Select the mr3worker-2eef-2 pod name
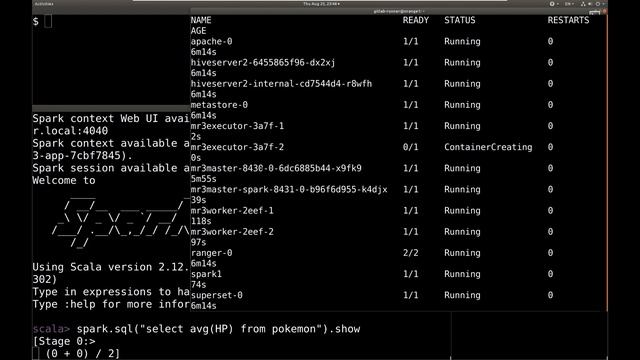This screenshot has width=640, height=360. 232,232
